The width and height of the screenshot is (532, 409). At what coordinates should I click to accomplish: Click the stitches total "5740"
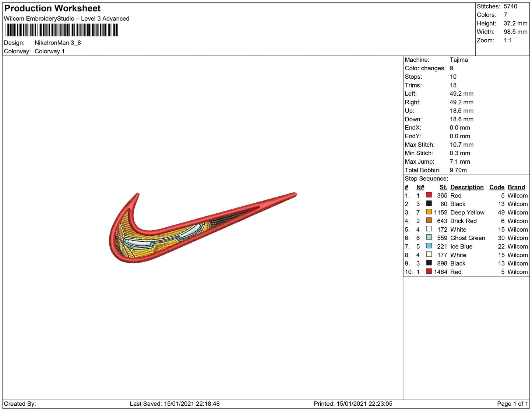coord(511,6)
